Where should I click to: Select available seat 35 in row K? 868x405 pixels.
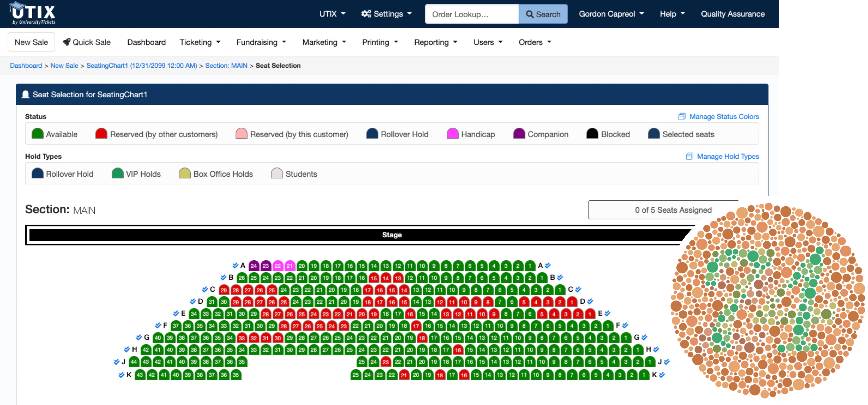236,374
